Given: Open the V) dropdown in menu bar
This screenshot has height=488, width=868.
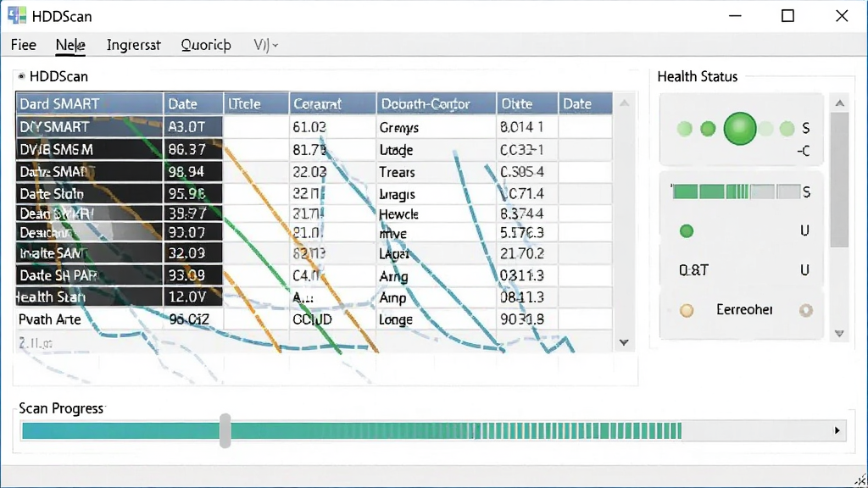Looking at the screenshot, I should (265, 45).
